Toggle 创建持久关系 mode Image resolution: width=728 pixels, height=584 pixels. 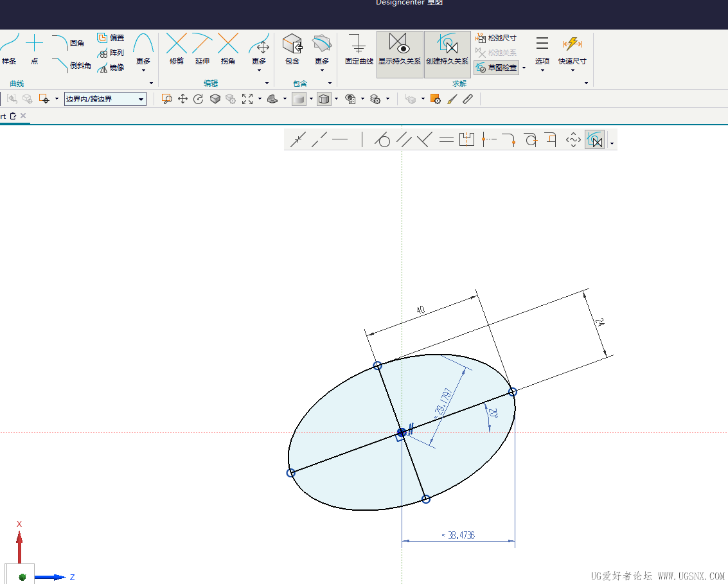tap(447, 49)
